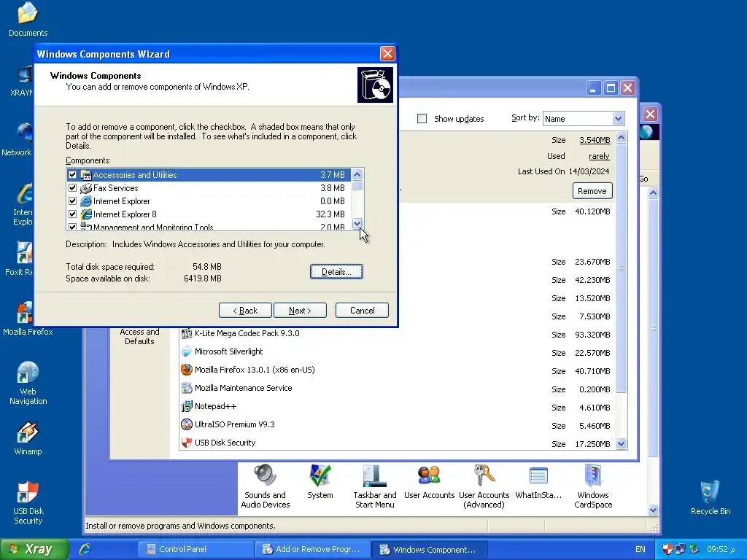Open Taskbar and Start Menu applet
Viewport: 747px width, 560px height.
pos(374,486)
